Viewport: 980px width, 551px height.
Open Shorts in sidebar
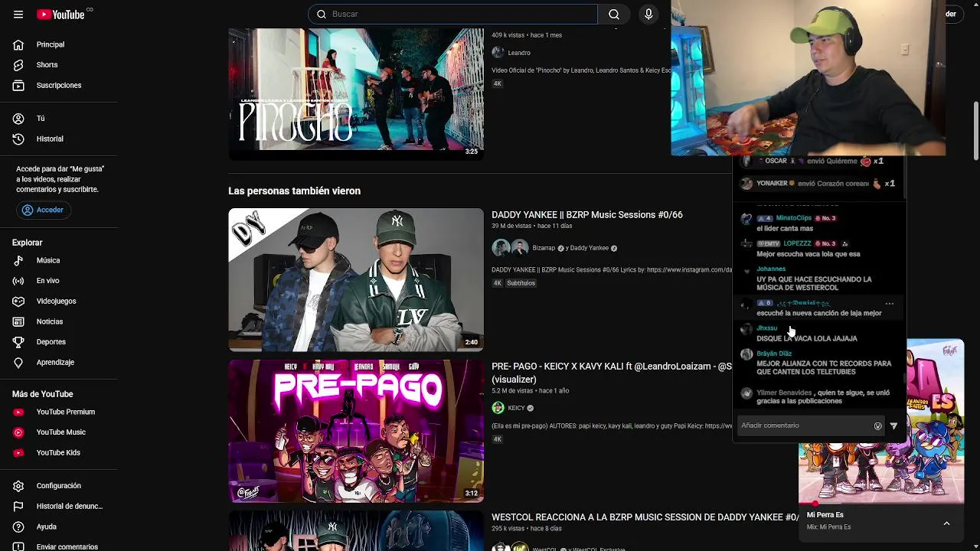[59, 65]
